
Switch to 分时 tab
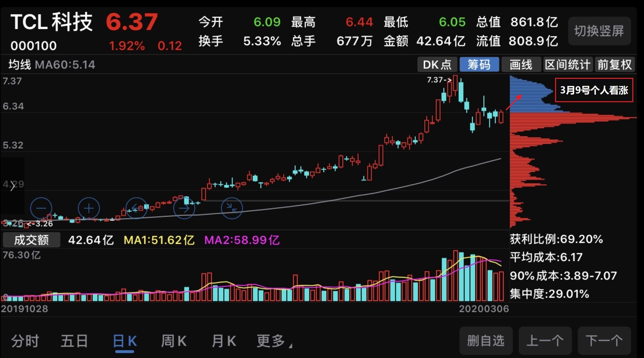coord(25,341)
